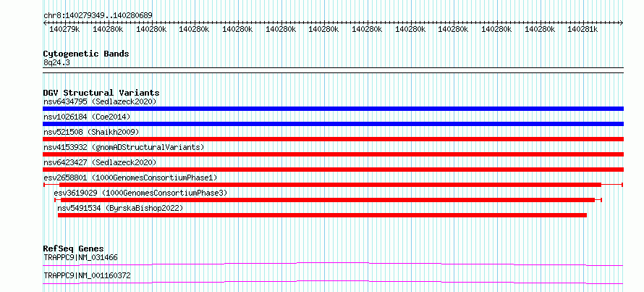Viewport: 644px width, 292px height.
Task: Open variant label nsv1026184 (Coe2014)
Action: 87,117
